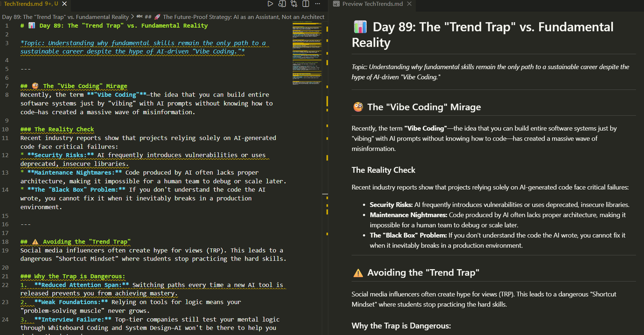Click preview bullet 'Maintenance Nightmares:'
The image size is (644, 335).
pos(408,214)
